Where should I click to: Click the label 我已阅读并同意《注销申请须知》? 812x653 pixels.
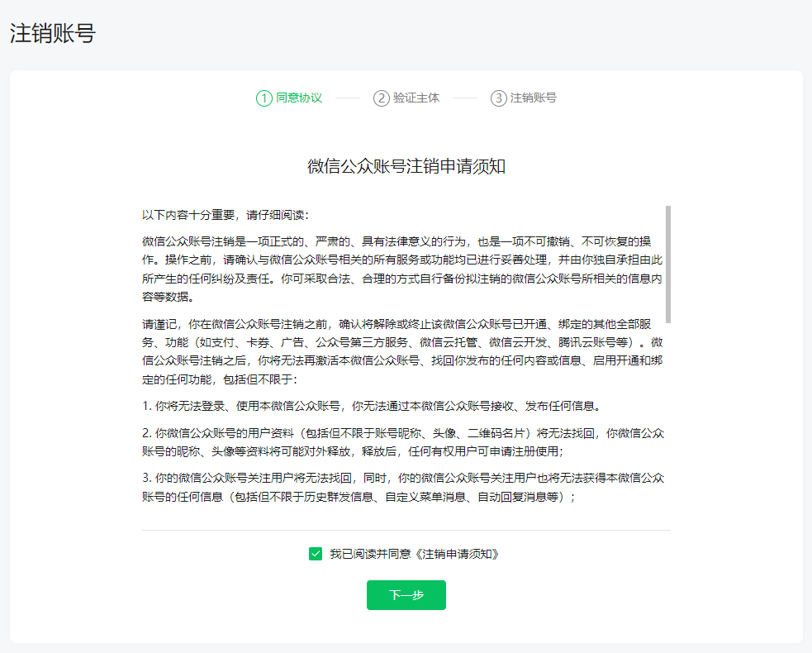pos(415,554)
